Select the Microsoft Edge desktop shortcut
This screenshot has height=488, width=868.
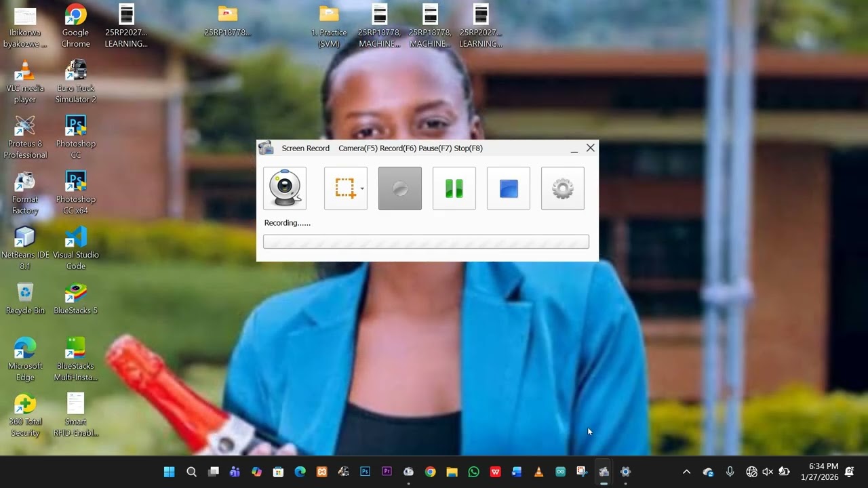tap(25, 360)
